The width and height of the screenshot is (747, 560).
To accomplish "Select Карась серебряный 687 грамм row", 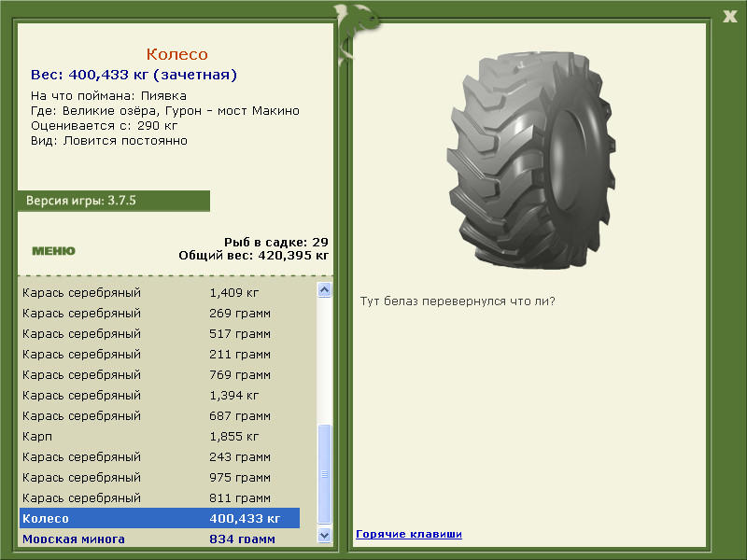I will coord(160,415).
